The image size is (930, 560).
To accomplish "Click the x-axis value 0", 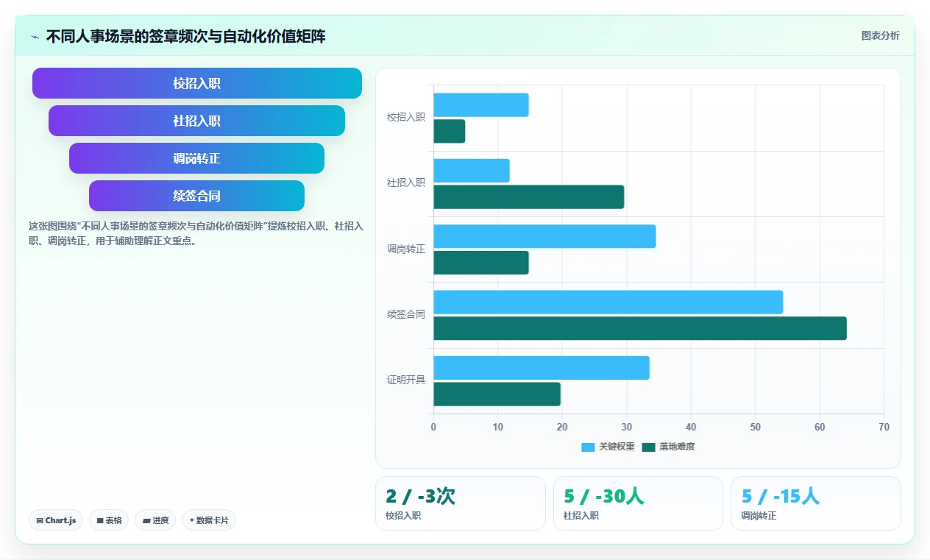I will (x=433, y=427).
